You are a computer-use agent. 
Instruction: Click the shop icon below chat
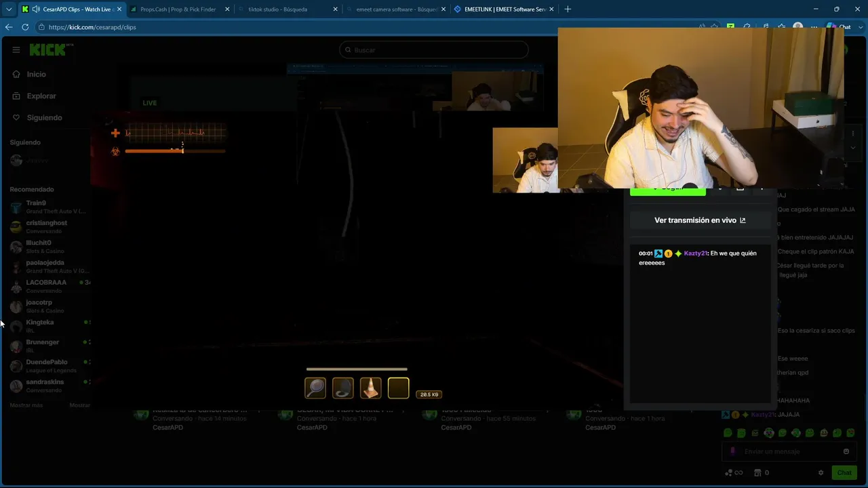[758, 472]
